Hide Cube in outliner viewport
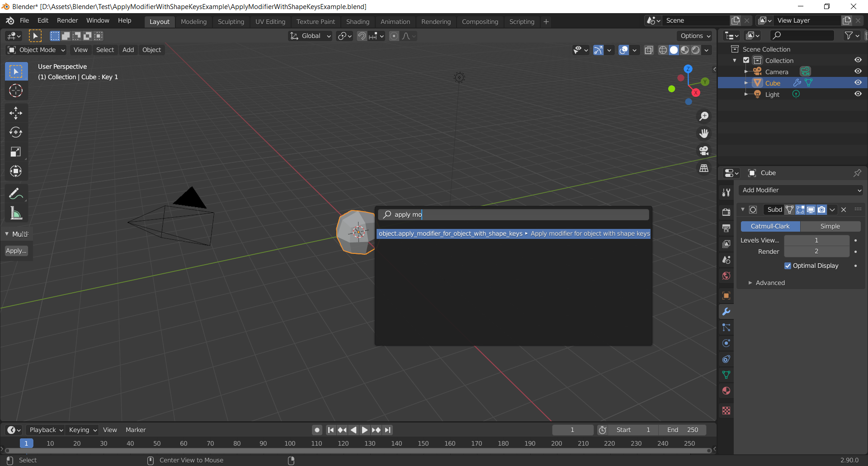Viewport: 868px width, 466px height. [858, 83]
